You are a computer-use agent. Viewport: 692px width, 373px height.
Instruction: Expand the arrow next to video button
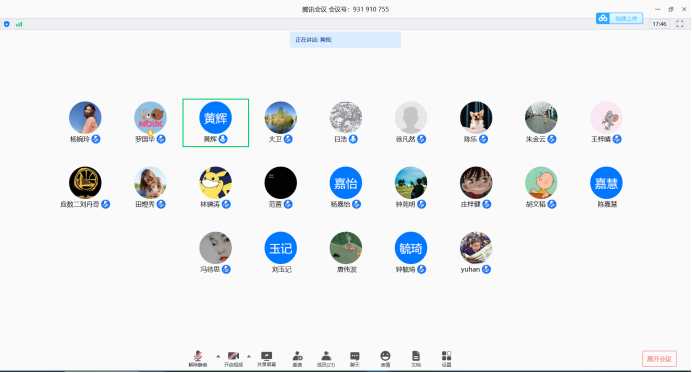[249, 356]
